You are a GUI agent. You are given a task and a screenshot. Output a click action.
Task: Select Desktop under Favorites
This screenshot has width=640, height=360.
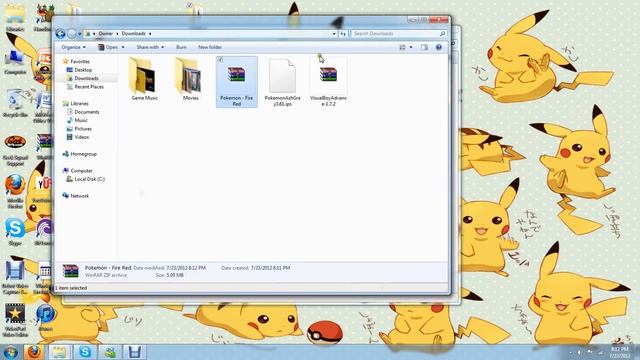click(x=83, y=70)
